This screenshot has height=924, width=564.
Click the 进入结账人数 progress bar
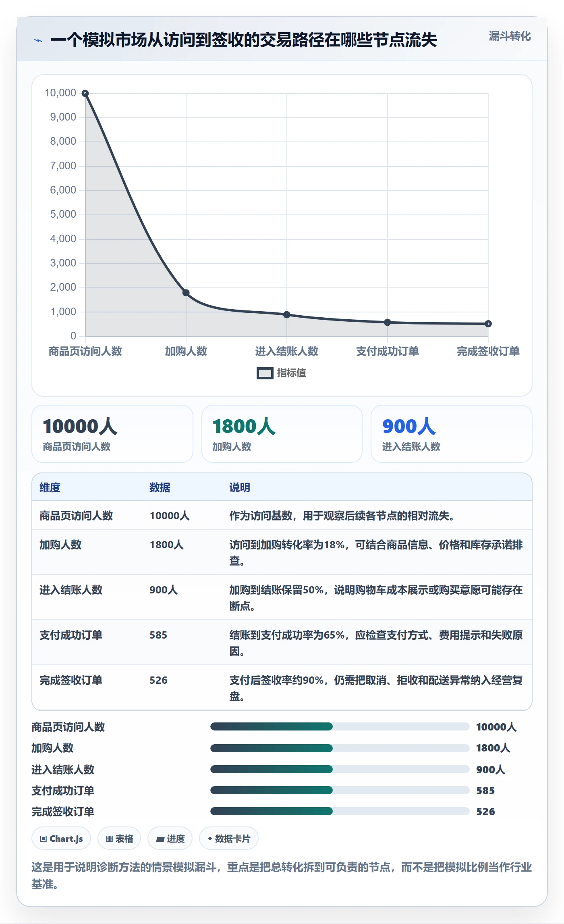click(x=340, y=769)
